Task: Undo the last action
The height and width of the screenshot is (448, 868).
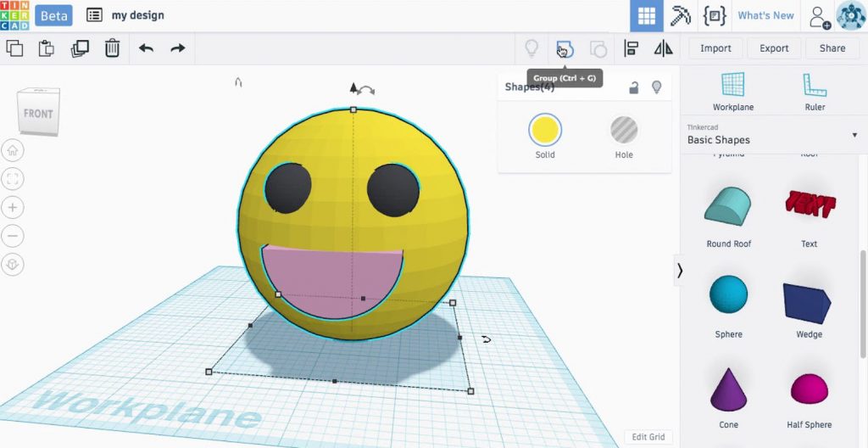Action: tap(146, 48)
